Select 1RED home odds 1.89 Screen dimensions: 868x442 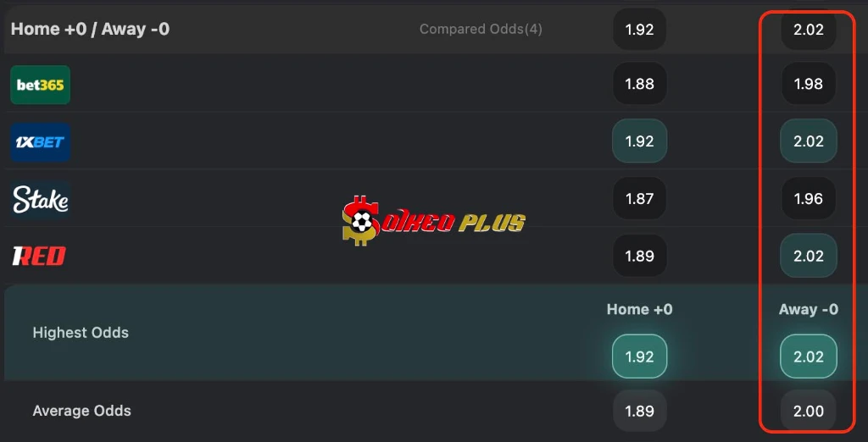639,256
